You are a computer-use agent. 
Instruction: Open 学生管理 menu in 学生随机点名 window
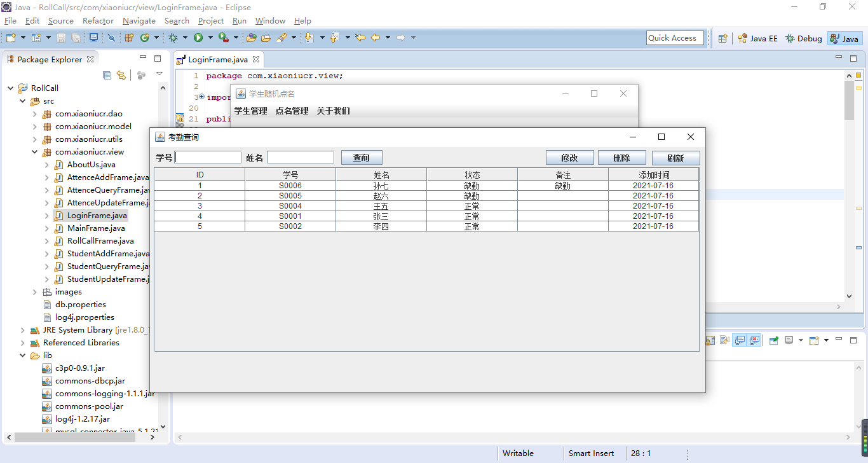(250, 111)
